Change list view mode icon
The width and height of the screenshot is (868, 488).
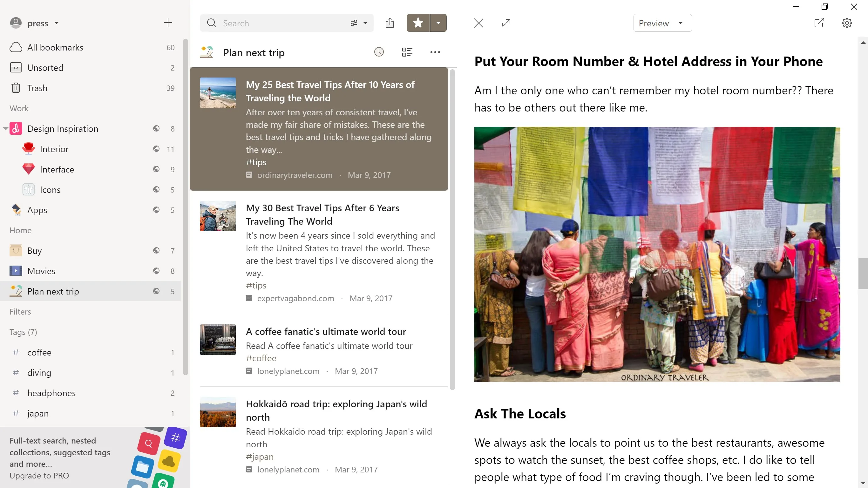point(407,52)
